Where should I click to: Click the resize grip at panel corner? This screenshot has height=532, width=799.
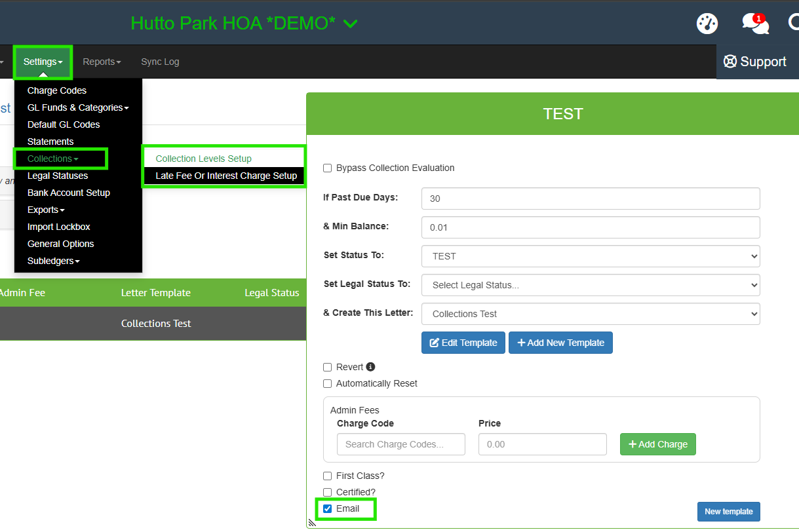coord(311,522)
